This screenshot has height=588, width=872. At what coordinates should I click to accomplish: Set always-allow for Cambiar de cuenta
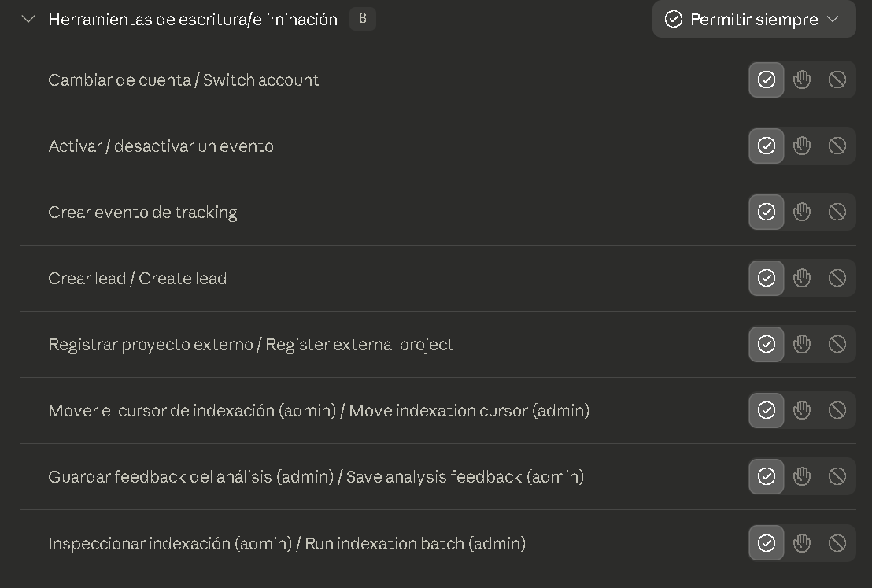[767, 80]
